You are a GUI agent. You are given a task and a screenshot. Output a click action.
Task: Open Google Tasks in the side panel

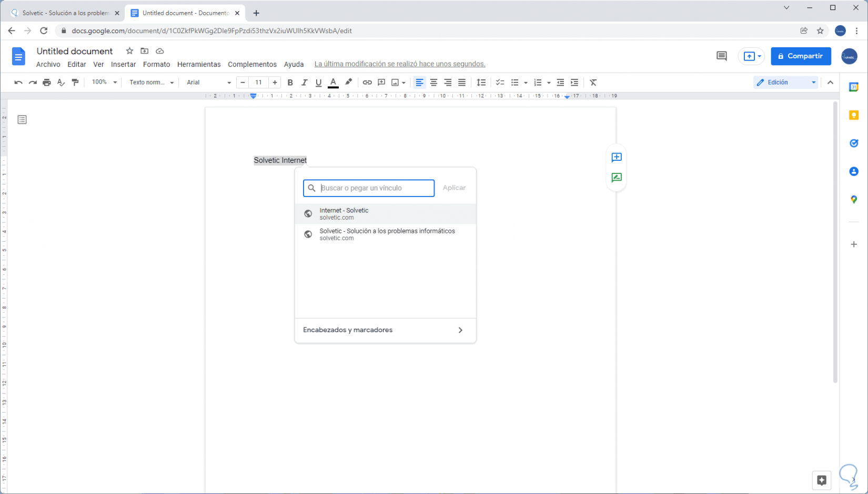click(854, 143)
